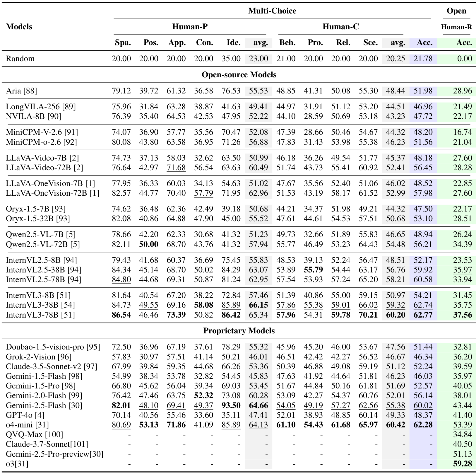Click the Models column header
The image size is (476, 474).
click(19, 27)
